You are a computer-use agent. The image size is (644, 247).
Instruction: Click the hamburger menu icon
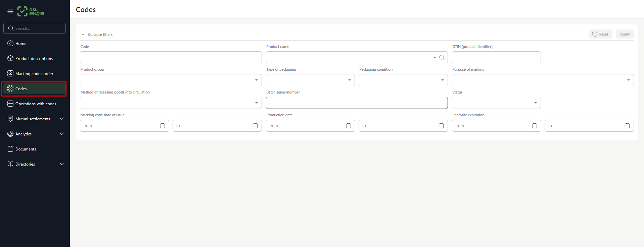[x=10, y=11]
